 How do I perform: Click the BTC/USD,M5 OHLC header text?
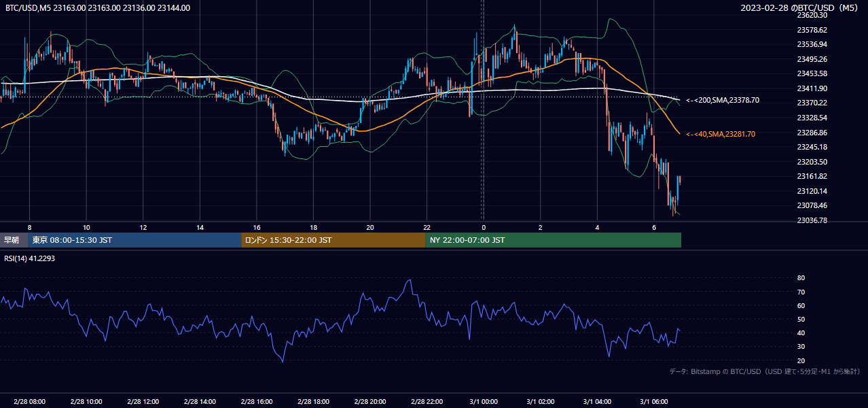pyautogui.click(x=98, y=8)
